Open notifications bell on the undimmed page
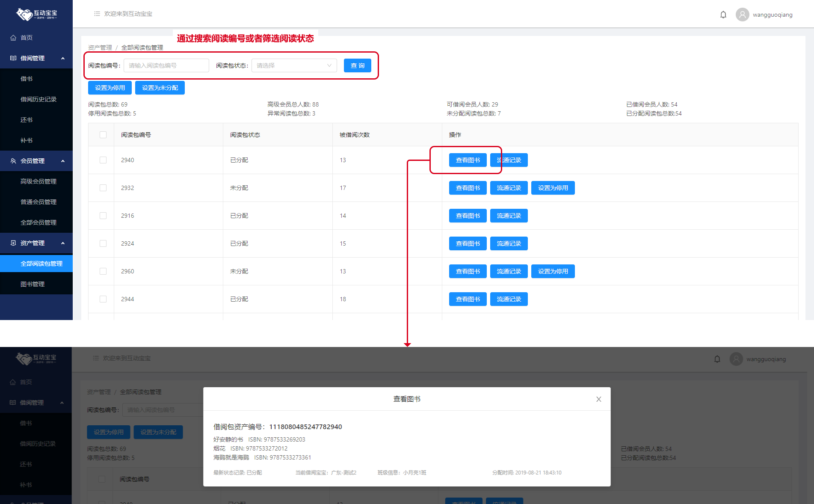This screenshot has width=814, height=504. tap(723, 15)
